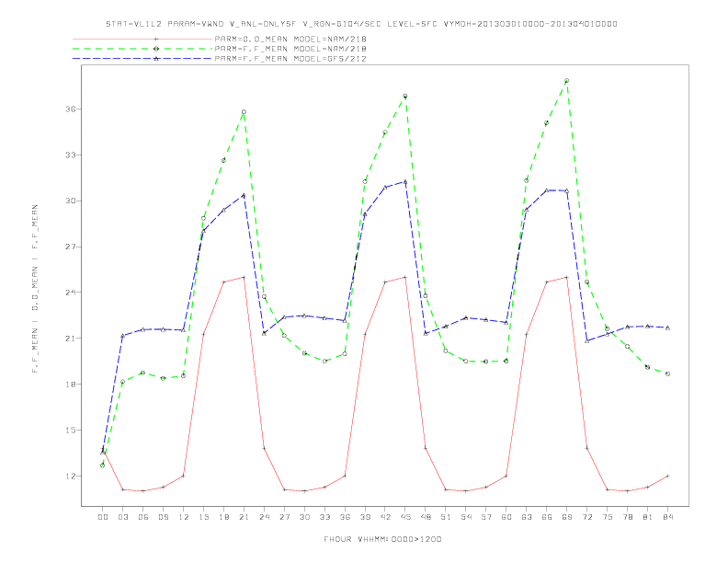
Task: Click y-axis tick label 18
Action: pyautogui.click(x=71, y=385)
